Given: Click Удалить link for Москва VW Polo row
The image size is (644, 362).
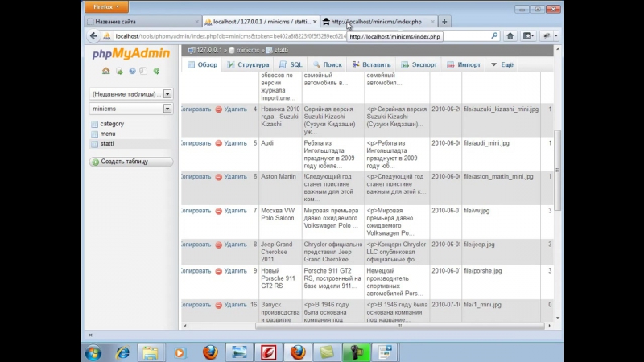Looking at the screenshot, I should tap(235, 211).
